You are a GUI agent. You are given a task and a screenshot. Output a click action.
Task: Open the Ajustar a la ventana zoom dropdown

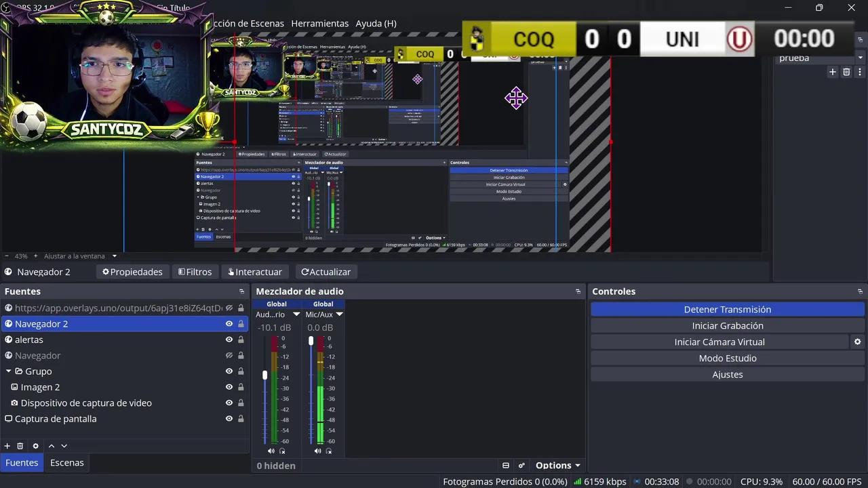point(115,256)
